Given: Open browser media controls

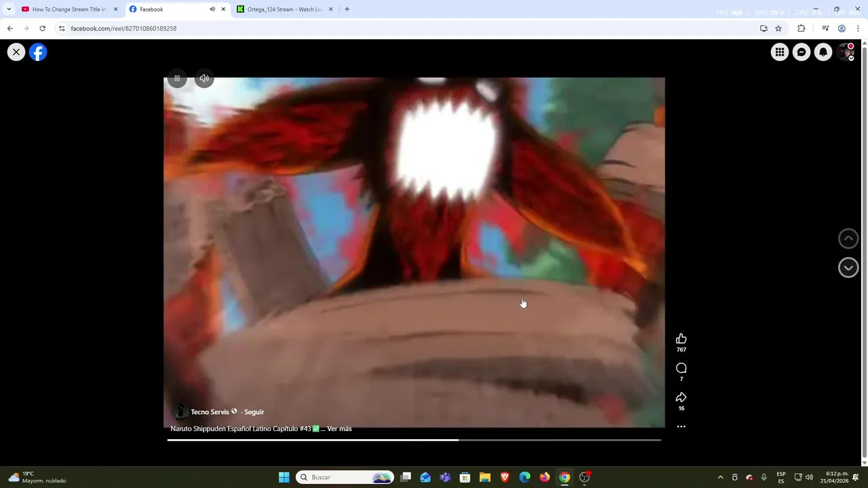Looking at the screenshot, I should pyautogui.click(x=825, y=28).
